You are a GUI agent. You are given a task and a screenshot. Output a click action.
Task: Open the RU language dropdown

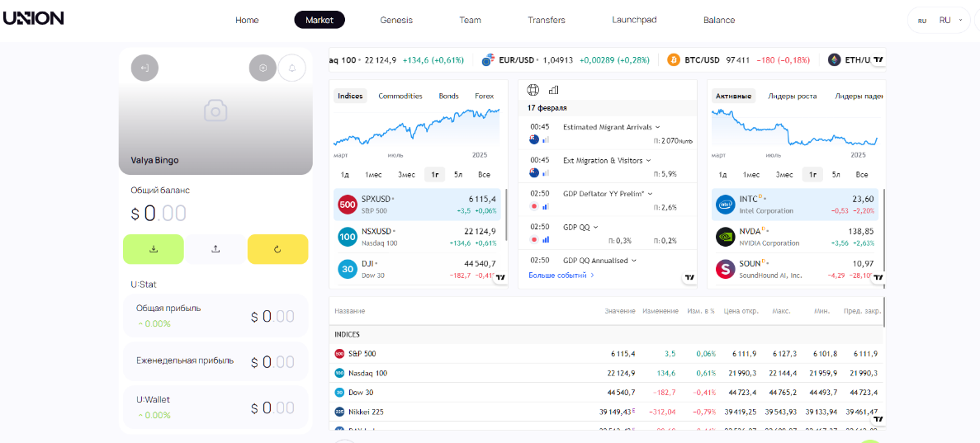point(940,20)
